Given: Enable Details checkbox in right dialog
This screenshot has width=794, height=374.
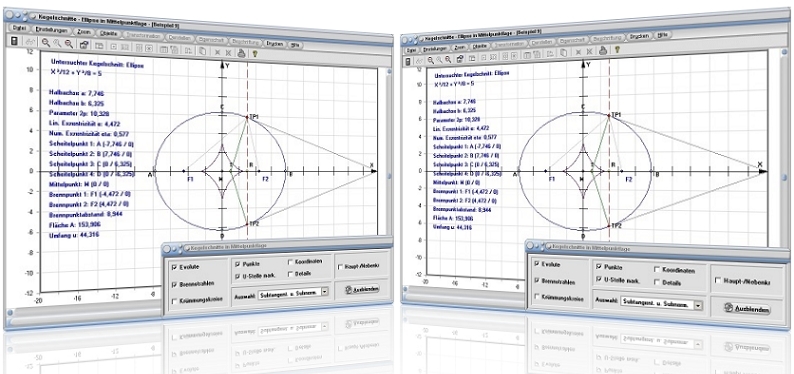Looking at the screenshot, I should click(x=657, y=282).
